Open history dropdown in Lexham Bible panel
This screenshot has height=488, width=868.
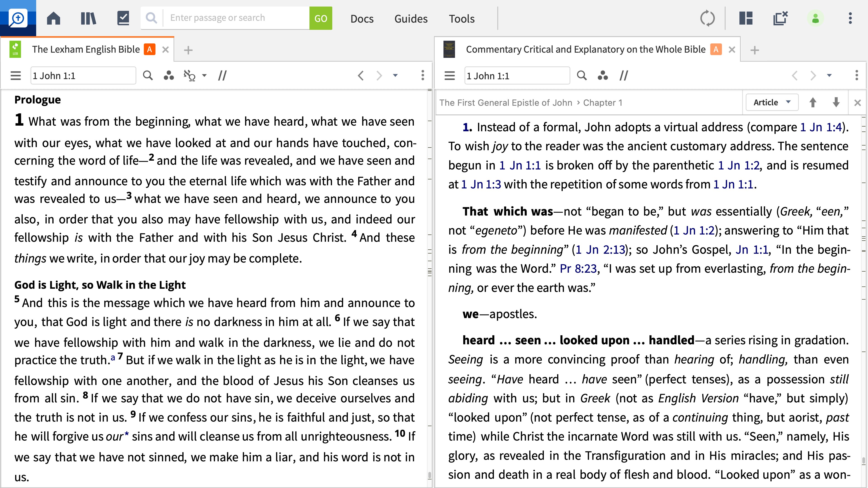pos(395,75)
